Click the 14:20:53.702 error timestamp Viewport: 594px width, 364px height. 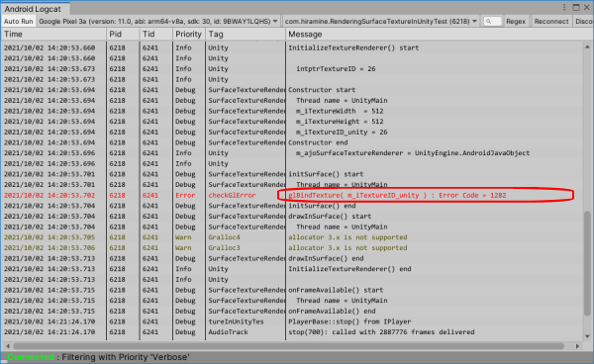49,195
